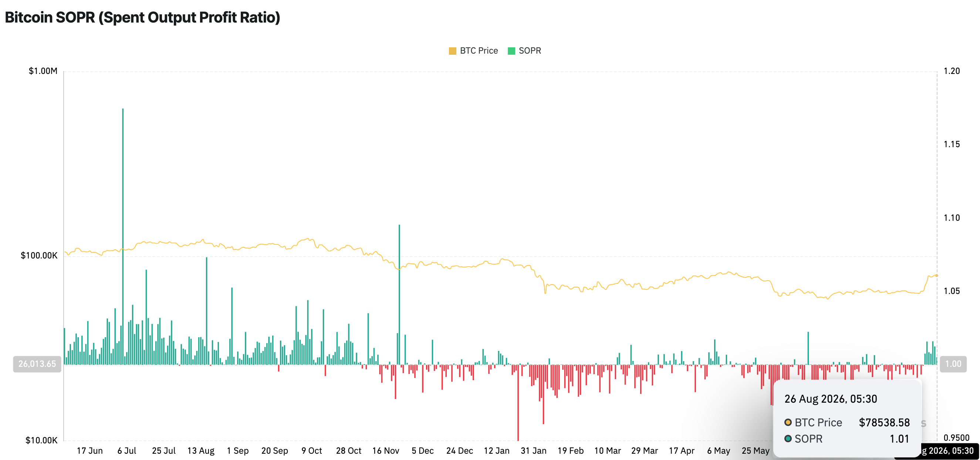This screenshot has height=460, width=980.
Task: Click the 5 Dec date label
Action: 423,451
